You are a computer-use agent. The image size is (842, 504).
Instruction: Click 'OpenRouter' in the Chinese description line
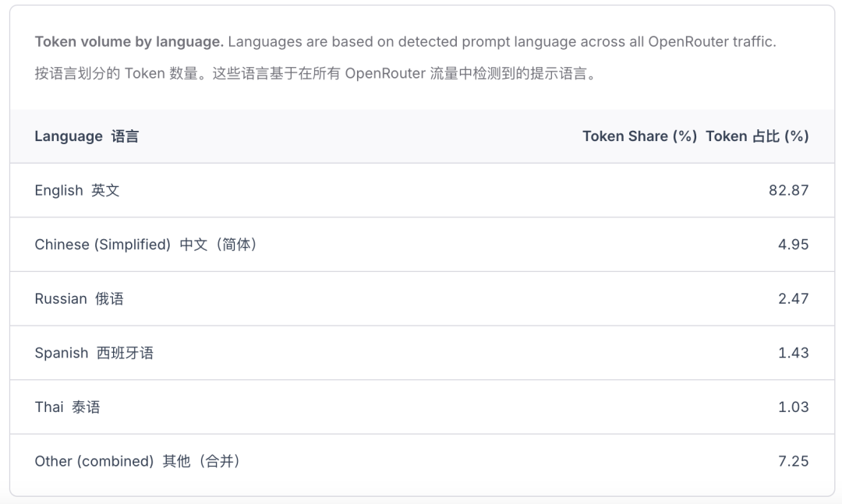coord(385,74)
